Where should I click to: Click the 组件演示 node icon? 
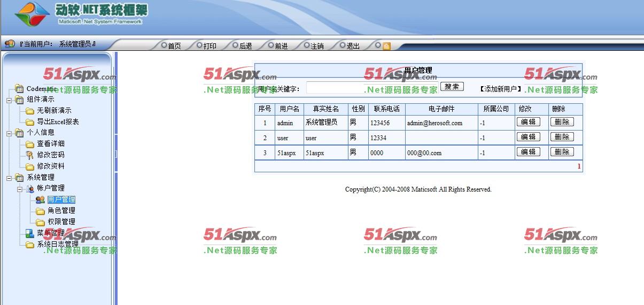pos(20,100)
